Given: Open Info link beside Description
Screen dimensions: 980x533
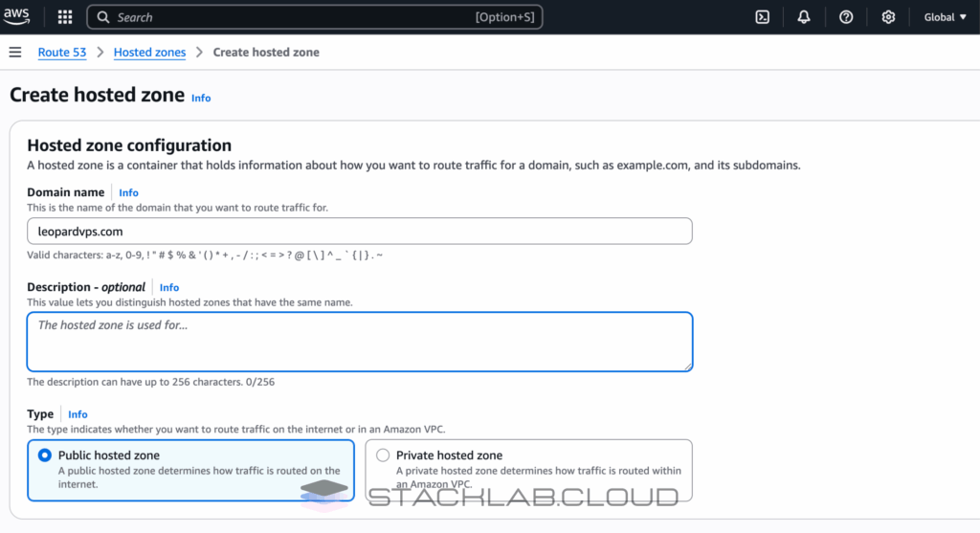Looking at the screenshot, I should [168, 287].
